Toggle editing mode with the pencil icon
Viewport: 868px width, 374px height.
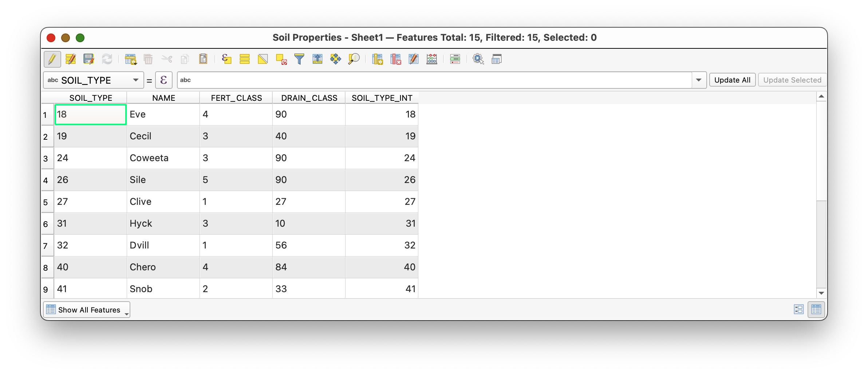tap(52, 59)
